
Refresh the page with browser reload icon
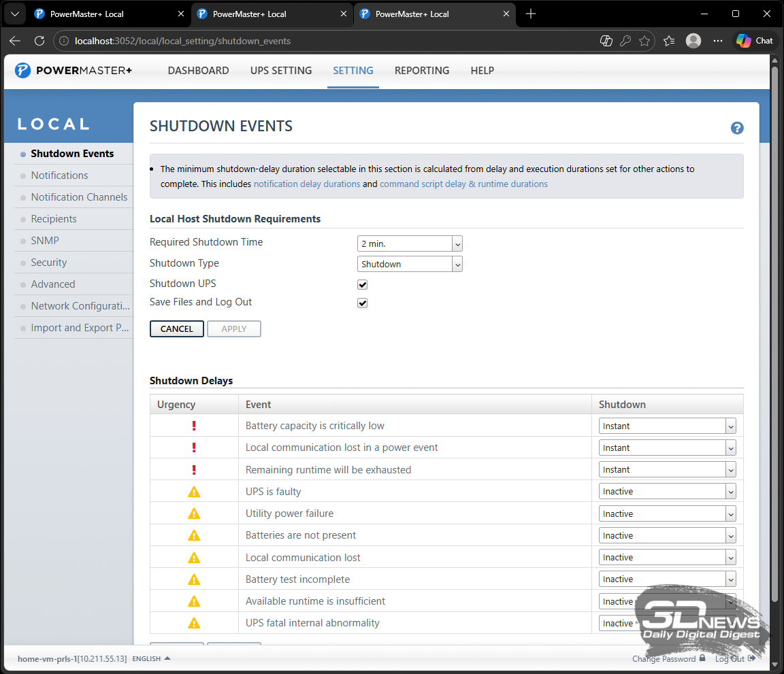pyautogui.click(x=39, y=41)
